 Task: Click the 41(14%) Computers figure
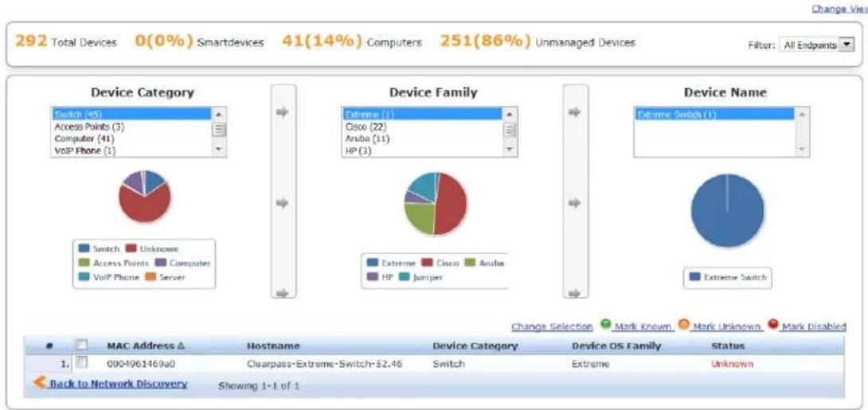[x=351, y=41]
